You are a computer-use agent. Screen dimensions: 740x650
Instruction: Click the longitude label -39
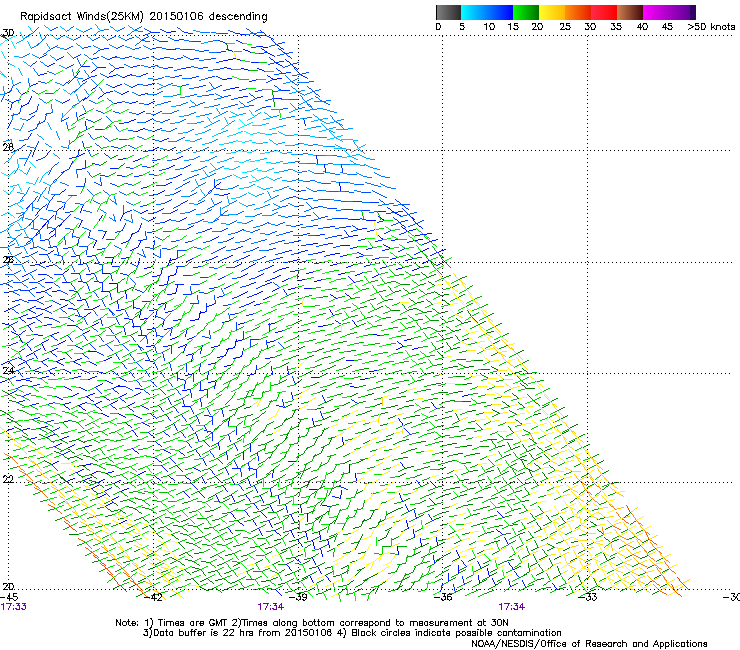(298, 597)
